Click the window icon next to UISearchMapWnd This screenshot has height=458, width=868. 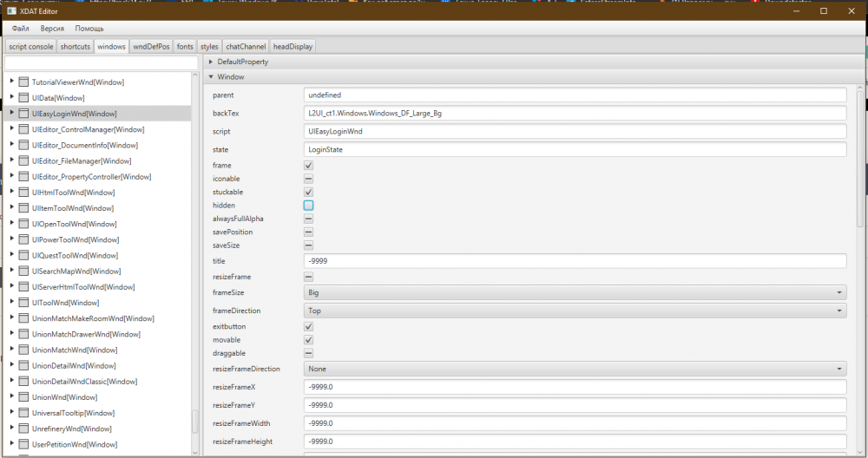[23, 272]
